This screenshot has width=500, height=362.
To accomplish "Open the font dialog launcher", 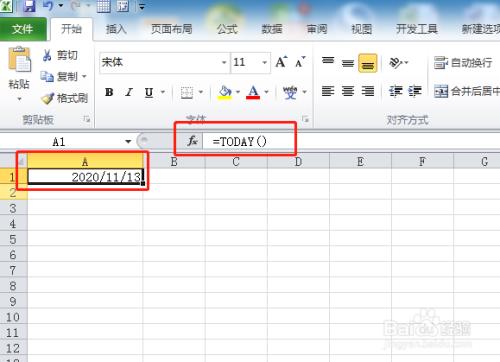I will coord(305,119).
